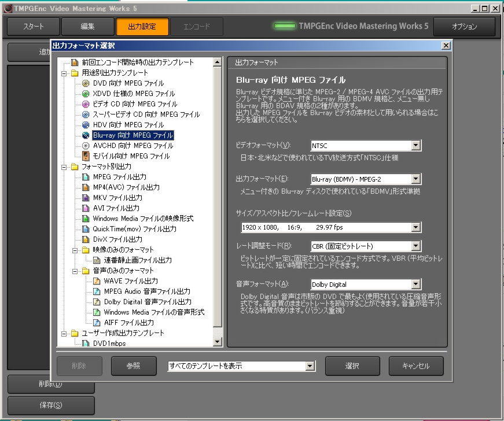
Task: Select WAVE ファイル出力 tree item
Action: pos(131,281)
